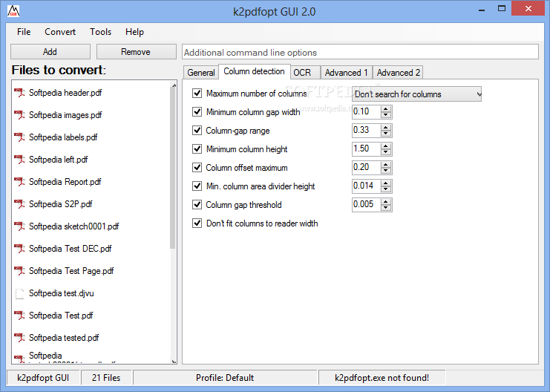
Task: Toggle Min. column area divider height checkbox
Action: (197, 186)
